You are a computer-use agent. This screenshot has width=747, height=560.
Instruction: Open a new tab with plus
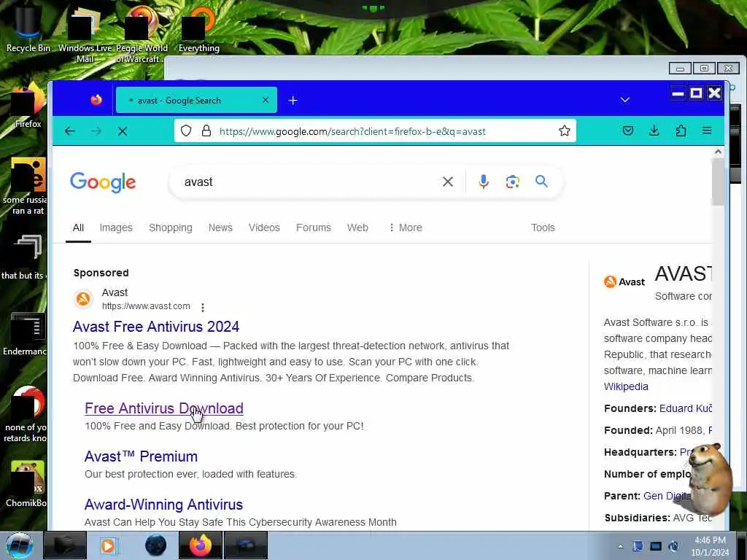click(x=293, y=101)
